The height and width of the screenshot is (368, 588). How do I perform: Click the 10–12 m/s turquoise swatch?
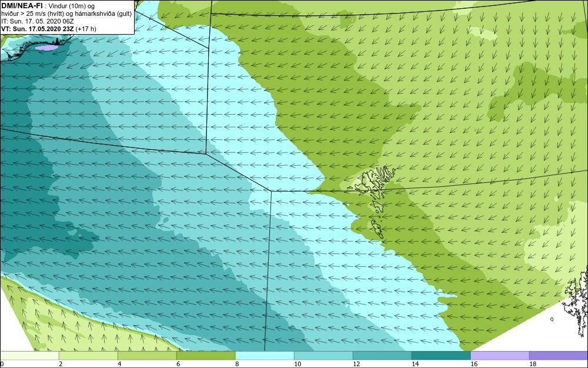(x=323, y=355)
